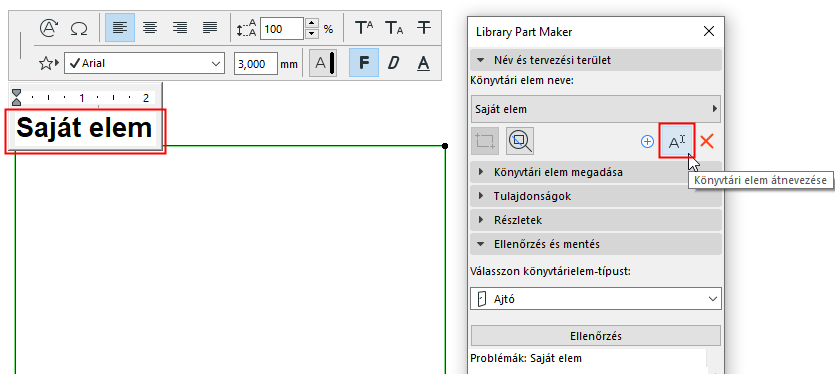
Task: Align text right
Action: pos(179,28)
